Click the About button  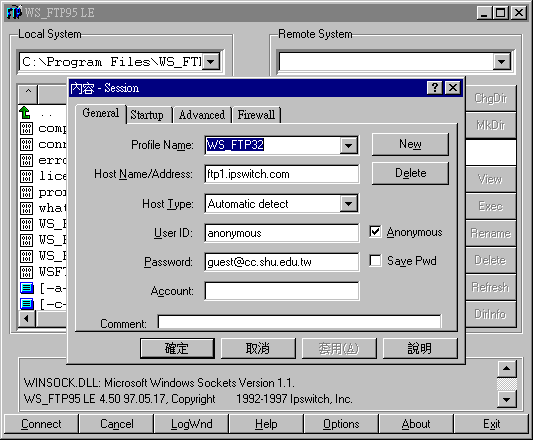coord(416,424)
